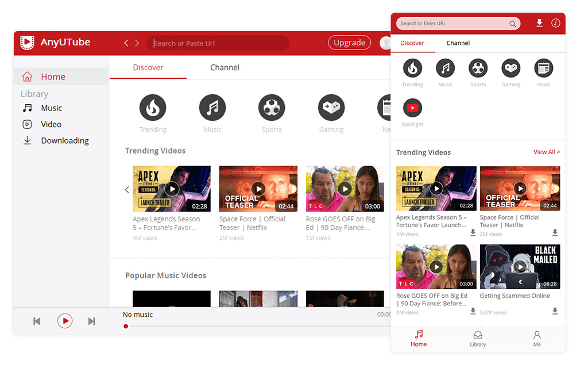Click the search magnifier icon in mobile panel
This screenshot has width=588, height=368.
[x=512, y=24]
